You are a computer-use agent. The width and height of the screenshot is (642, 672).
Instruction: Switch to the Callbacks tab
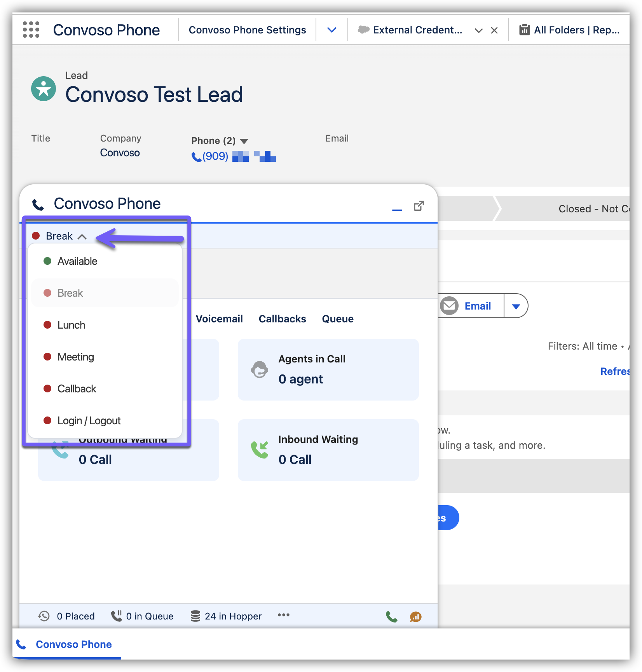[x=282, y=319]
